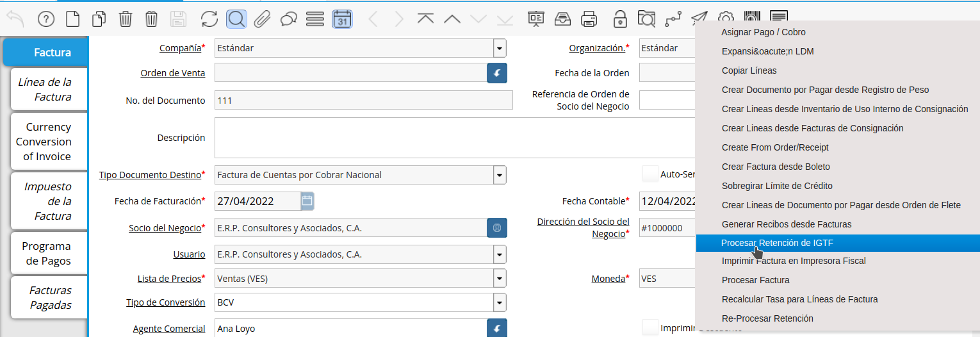Toggle the Auto-Servicio checkbox

[650, 174]
